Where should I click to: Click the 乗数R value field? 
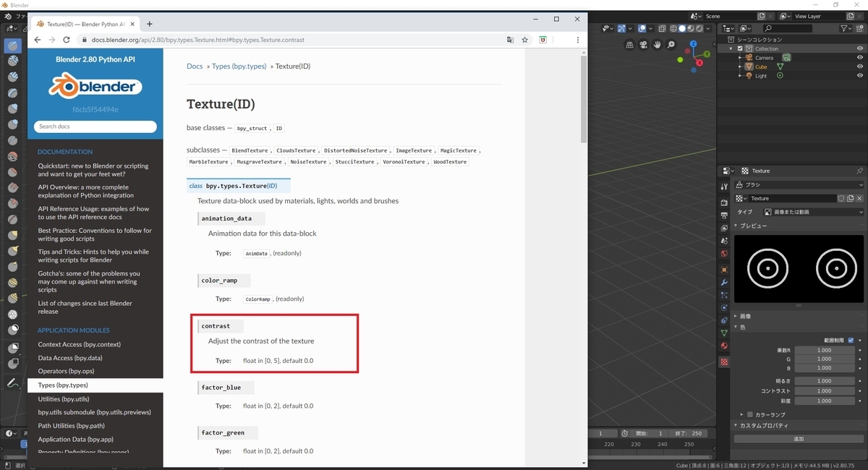coord(825,350)
